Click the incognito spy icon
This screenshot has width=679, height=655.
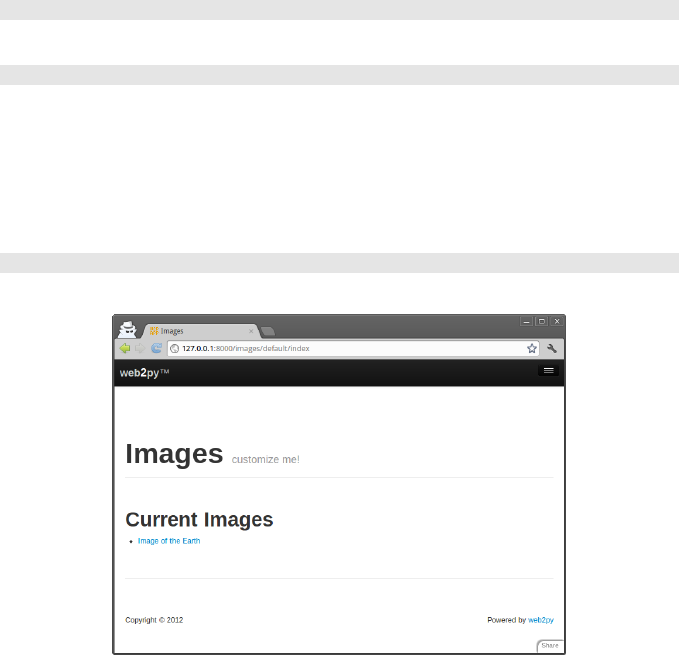coord(127,329)
